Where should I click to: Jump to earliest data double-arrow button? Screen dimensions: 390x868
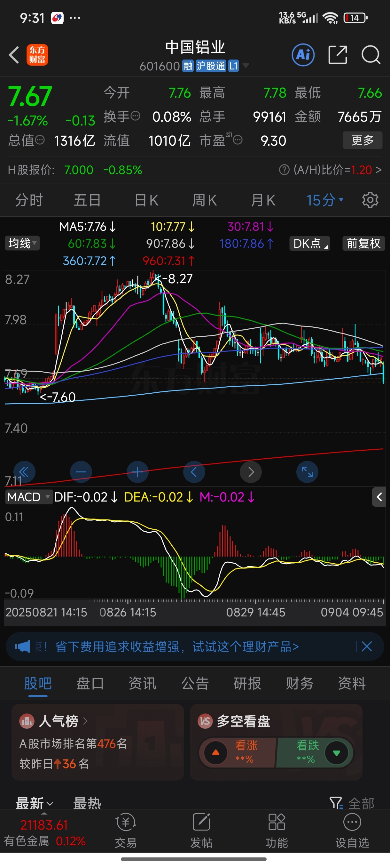[x=24, y=472]
